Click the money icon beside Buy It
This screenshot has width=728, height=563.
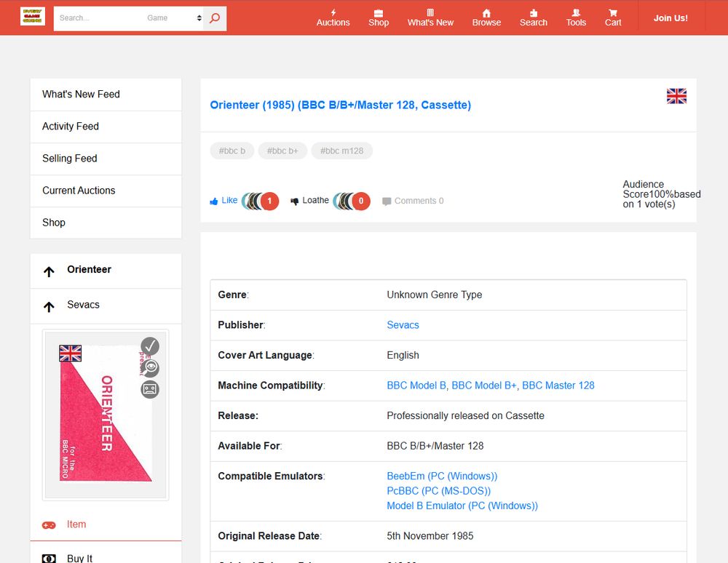click(x=49, y=559)
